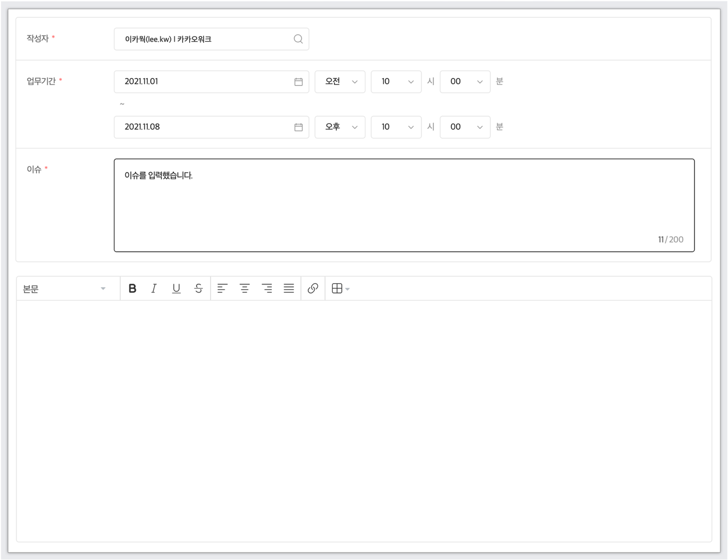Open the end date calendar picker
728x560 pixels.
tap(298, 127)
